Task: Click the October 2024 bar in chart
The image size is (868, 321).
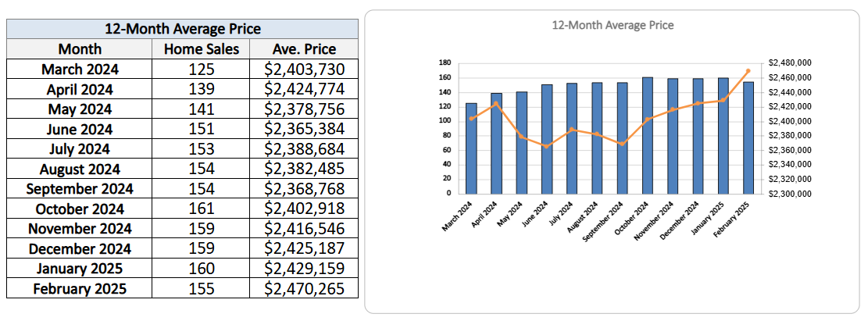Action: coord(648,136)
